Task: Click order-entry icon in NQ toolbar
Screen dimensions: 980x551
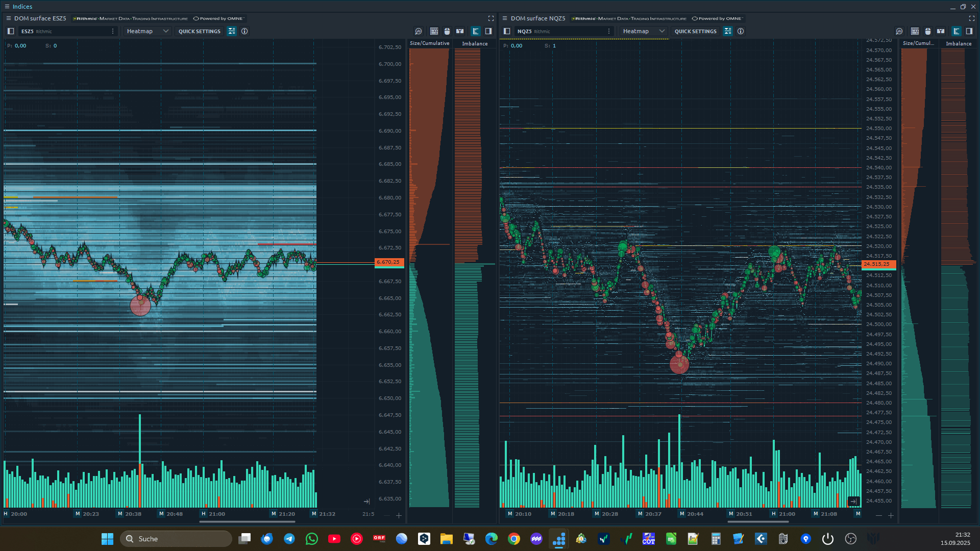Action: (941, 31)
